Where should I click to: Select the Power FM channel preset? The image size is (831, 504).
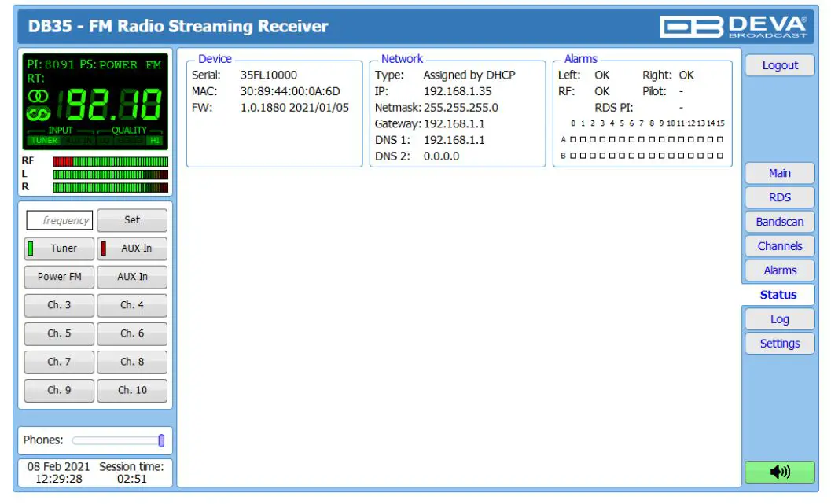pos(58,277)
